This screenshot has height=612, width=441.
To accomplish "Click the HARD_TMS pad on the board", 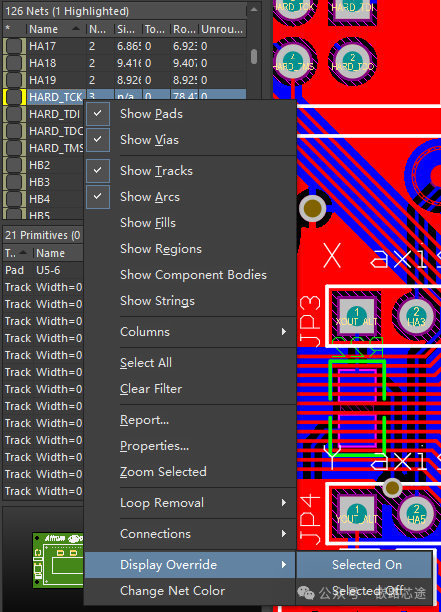I will [x=293, y=61].
